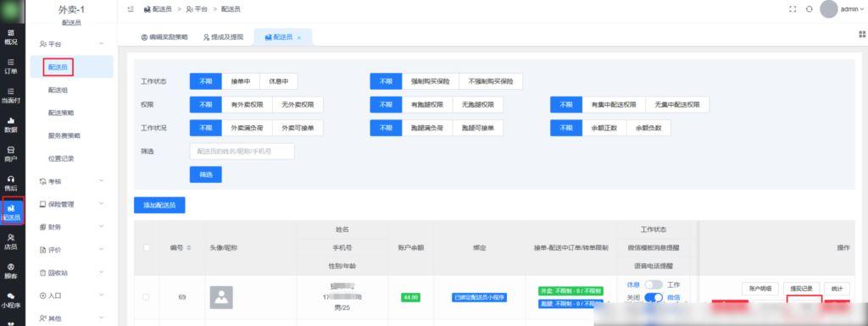This screenshot has width=868, height=326.
Task: Select 休息中 under 工作状态
Action: [278, 81]
